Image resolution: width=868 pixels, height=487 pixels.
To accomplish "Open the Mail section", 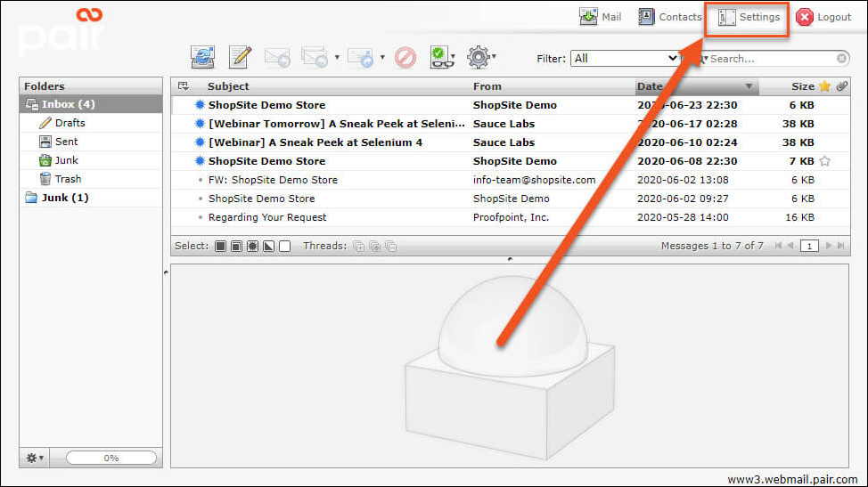I will click(600, 17).
